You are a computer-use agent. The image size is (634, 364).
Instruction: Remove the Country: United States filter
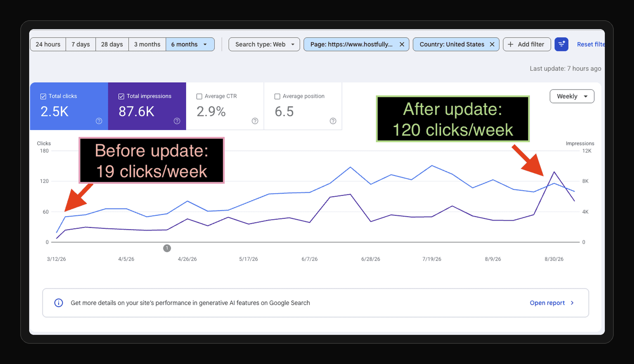492,44
